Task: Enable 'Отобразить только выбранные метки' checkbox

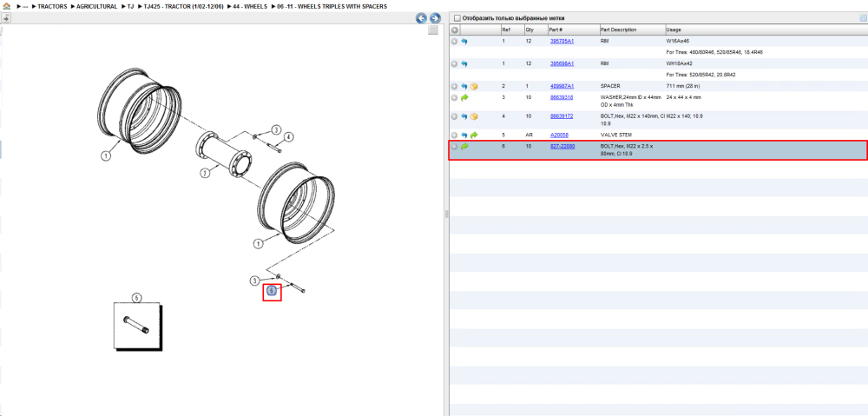Action: pos(457,17)
